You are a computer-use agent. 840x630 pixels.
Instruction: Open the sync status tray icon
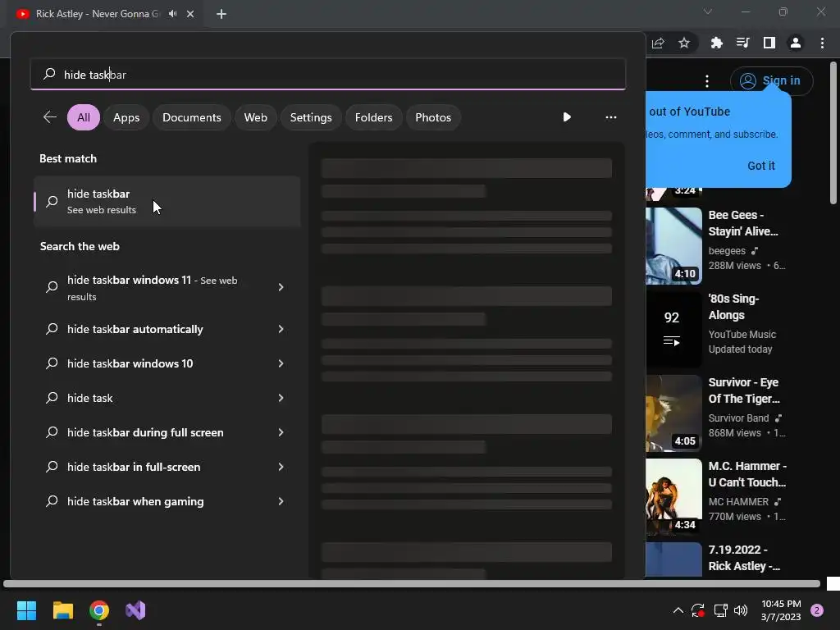point(697,610)
